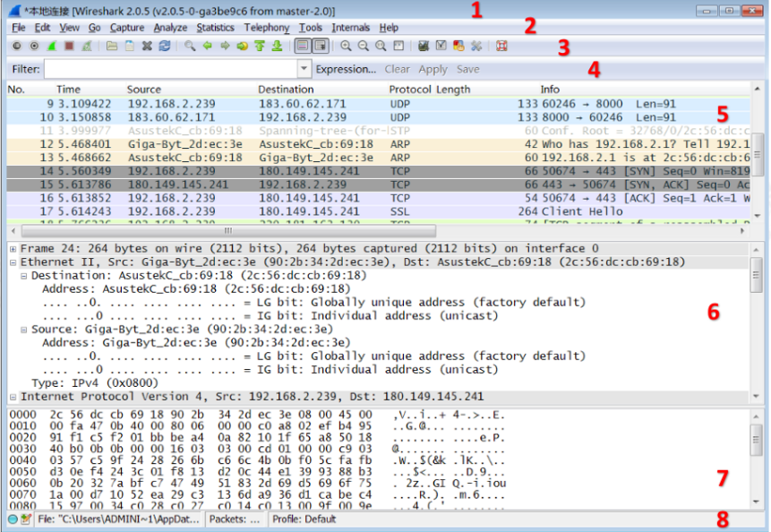Select the Type: IPv4 (0x0800) line
The image size is (771, 532).
94,383
